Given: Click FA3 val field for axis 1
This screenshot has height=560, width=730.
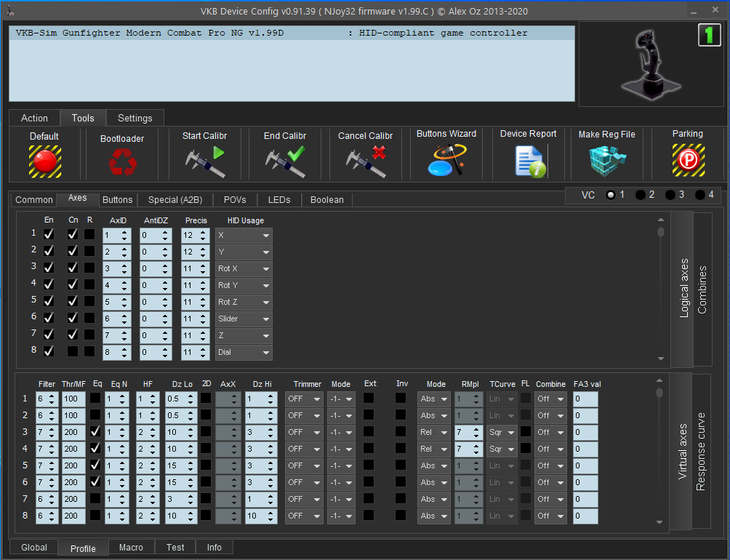Looking at the screenshot, I should (585, 399).
